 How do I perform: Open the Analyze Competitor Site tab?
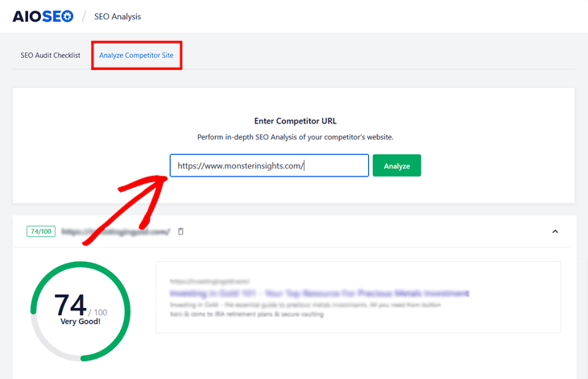[x=136, y=56]
